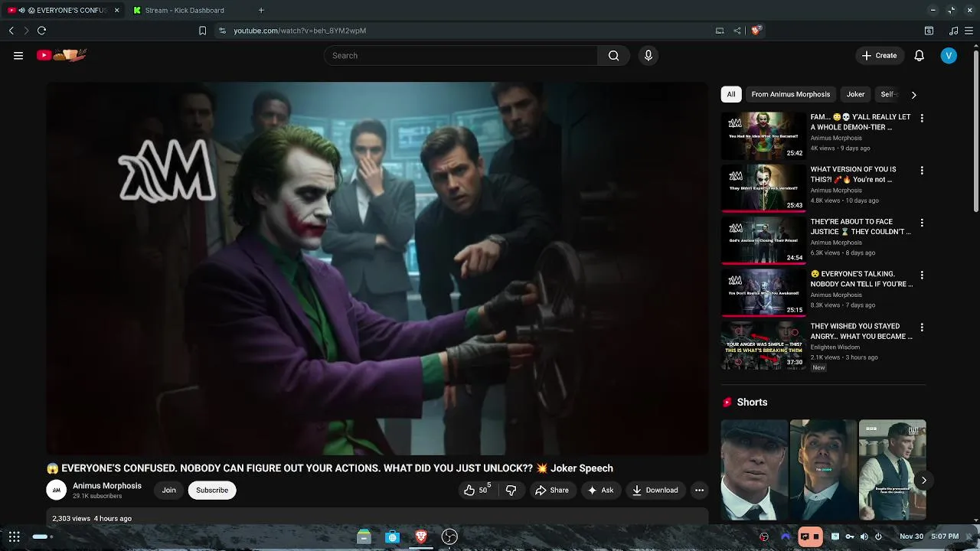Open the 25:42 Joker thumbnail video

(763, 135)
